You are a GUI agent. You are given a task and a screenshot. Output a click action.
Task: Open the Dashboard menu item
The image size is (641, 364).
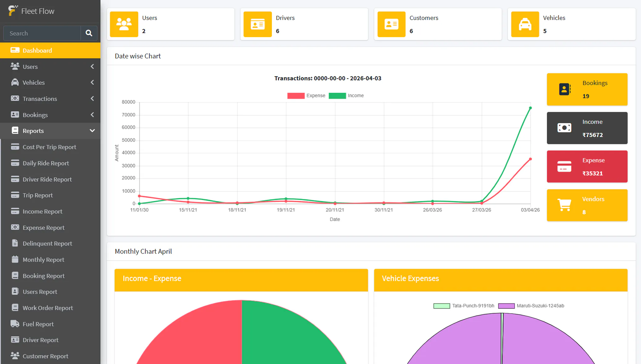tap(50, 50)
